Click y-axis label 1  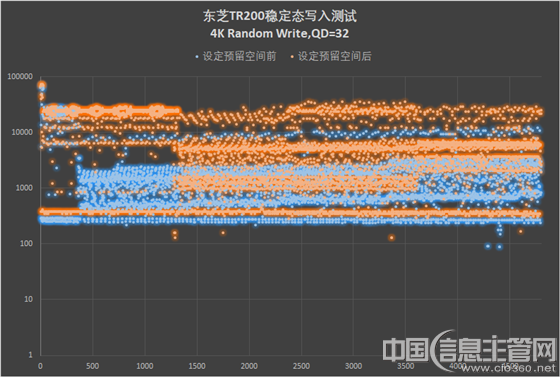[30, 355]
